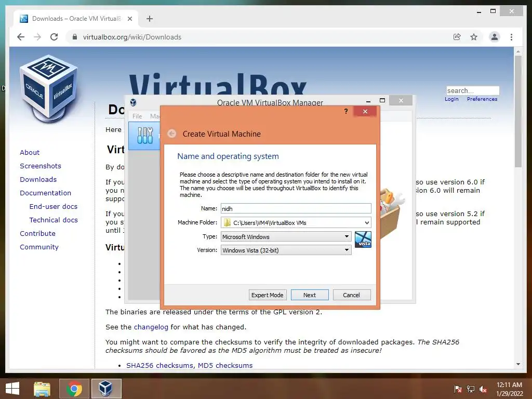The width and height of the screenshot is (532, 399).
Task: Click the network tray icon
Action: tap(471, 389)
